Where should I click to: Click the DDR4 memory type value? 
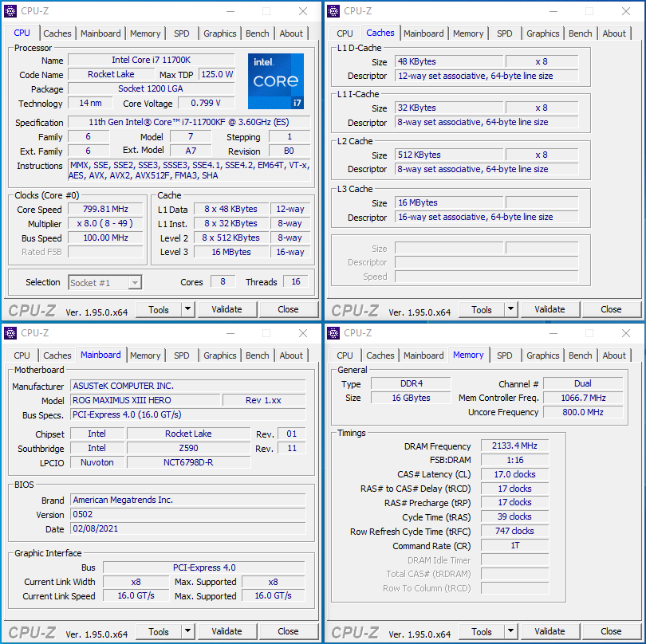[x=411, y=383]
